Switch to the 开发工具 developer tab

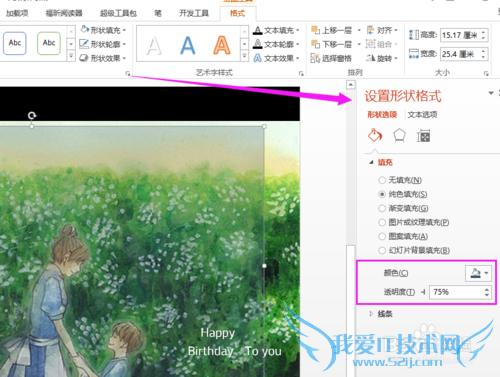click(194, 13)
